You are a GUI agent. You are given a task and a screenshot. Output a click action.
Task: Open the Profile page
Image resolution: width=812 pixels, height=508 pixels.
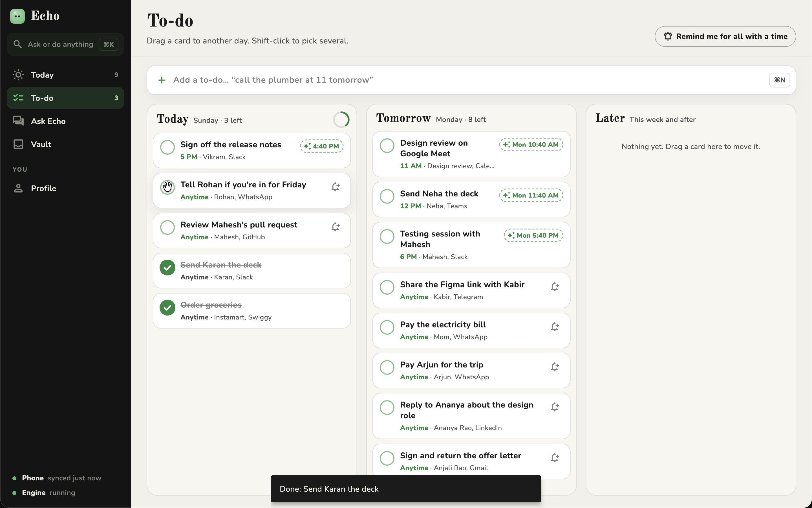[65, 188]
